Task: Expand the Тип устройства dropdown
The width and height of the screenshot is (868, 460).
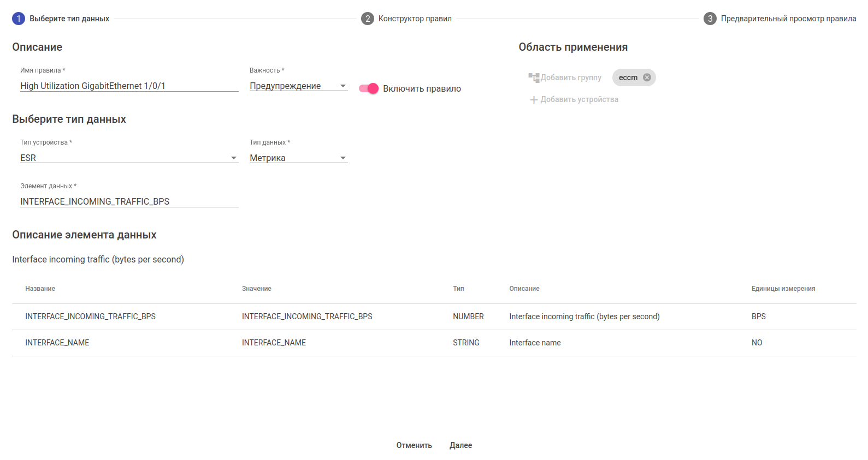Action: 129,158
